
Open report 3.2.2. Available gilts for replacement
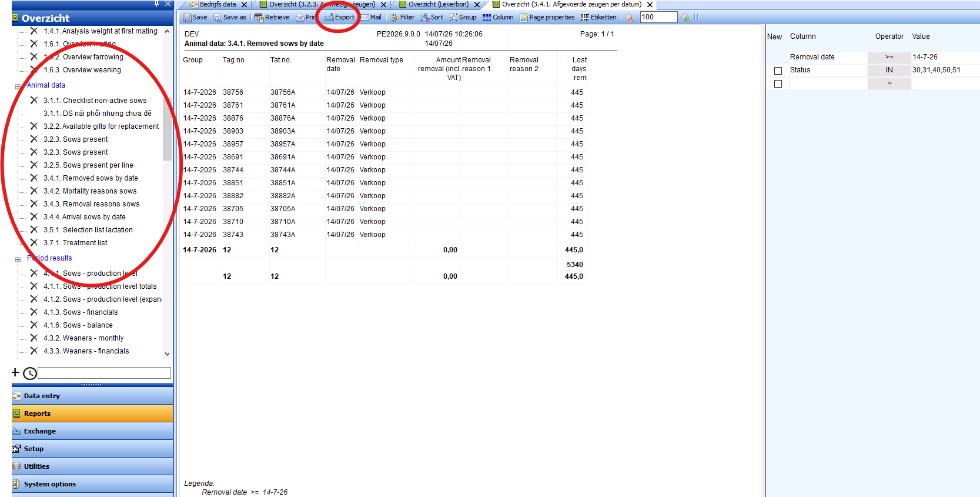101,126
